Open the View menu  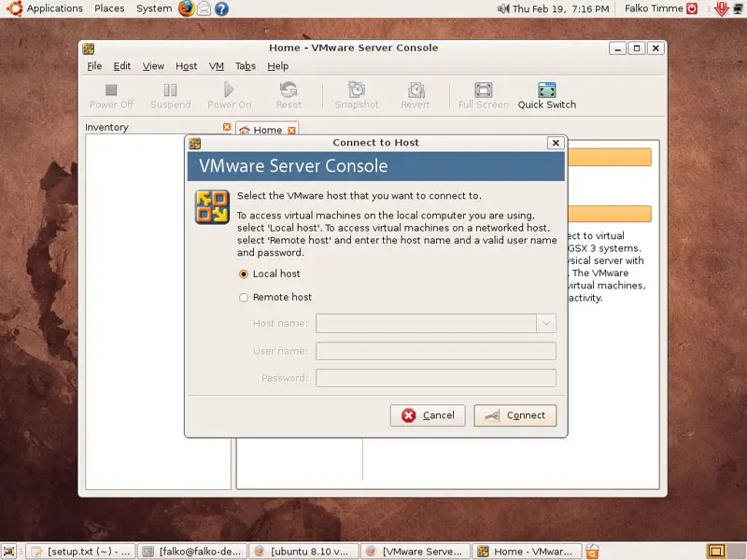[153, 66]
